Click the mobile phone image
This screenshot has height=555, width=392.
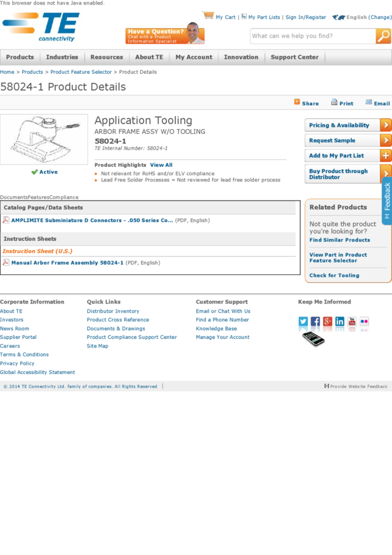click(x=313, y=339)
